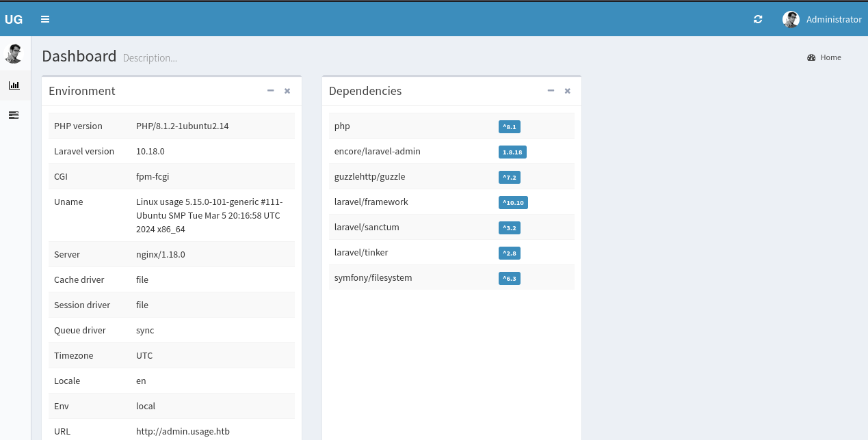Select the laravel/sanctum dependency name
Image resolution: width=868 pixels, height=440 pixels.
[x=367, y=227]
